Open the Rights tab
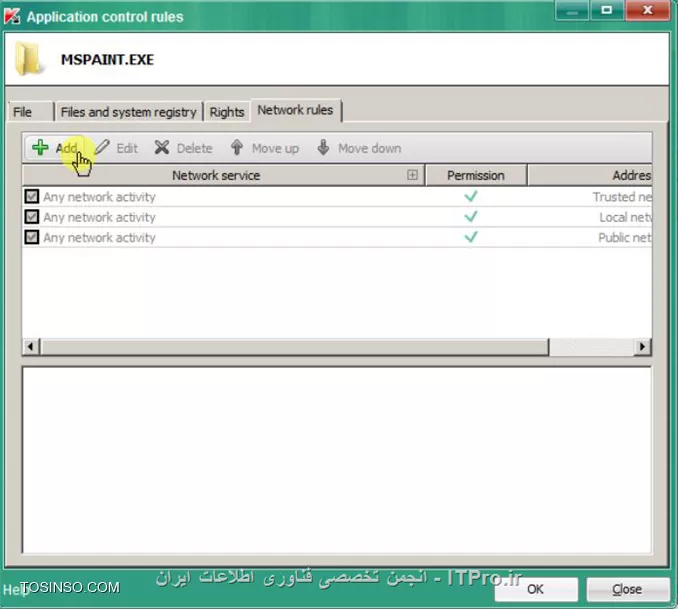Image resolution: width=678 pixels, height=609 pixels. tap(227, 112)
